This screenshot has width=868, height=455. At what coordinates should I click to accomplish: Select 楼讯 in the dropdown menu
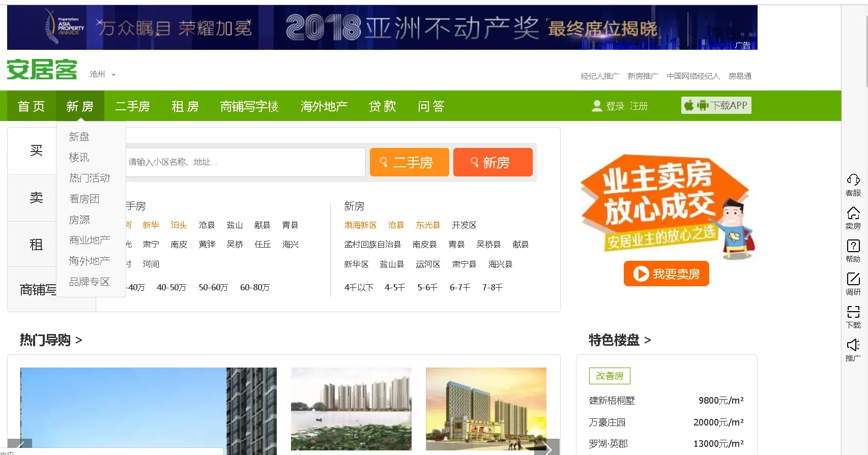(x=79, y=158)
